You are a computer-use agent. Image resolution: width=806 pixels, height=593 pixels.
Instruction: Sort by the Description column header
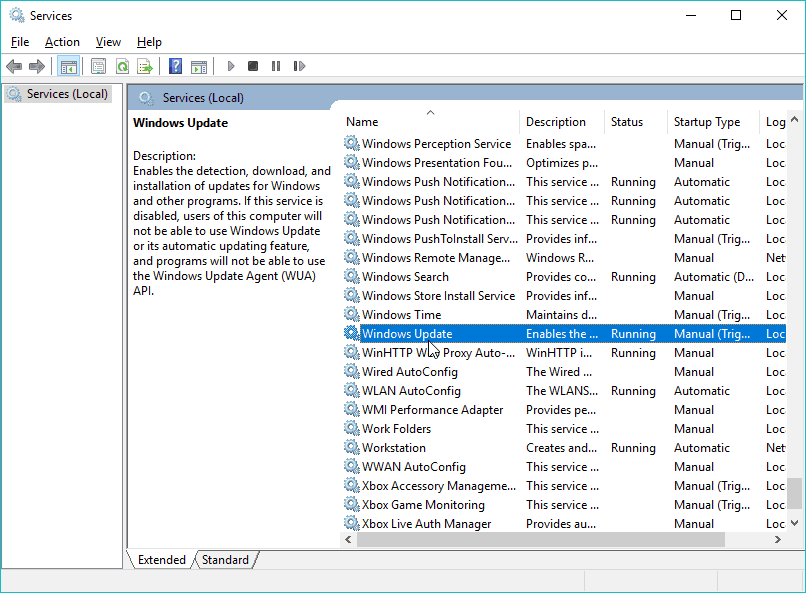point(562,122)
